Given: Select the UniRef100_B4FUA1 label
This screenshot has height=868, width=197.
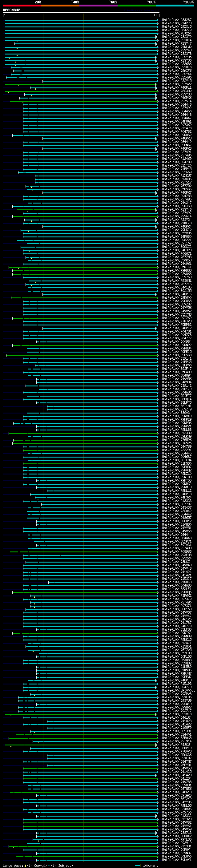Looking at the screenshot, I should pyautogui.click(x=177, y=122).
